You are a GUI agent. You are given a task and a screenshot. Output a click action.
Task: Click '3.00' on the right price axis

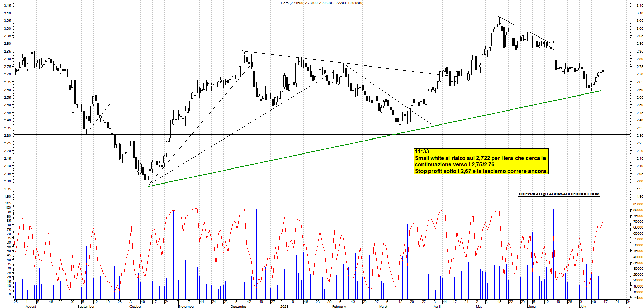(640, 28)
